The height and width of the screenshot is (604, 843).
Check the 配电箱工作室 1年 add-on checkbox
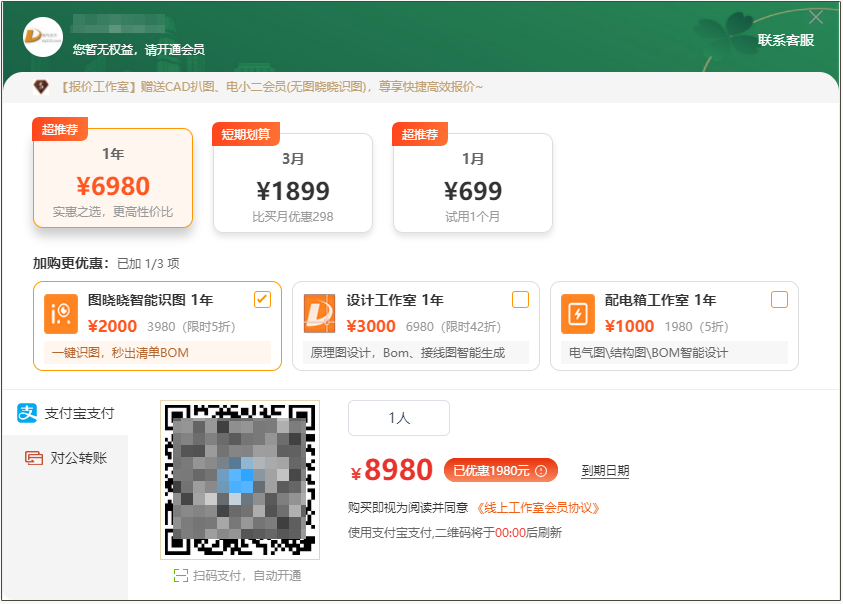[780, 300]
